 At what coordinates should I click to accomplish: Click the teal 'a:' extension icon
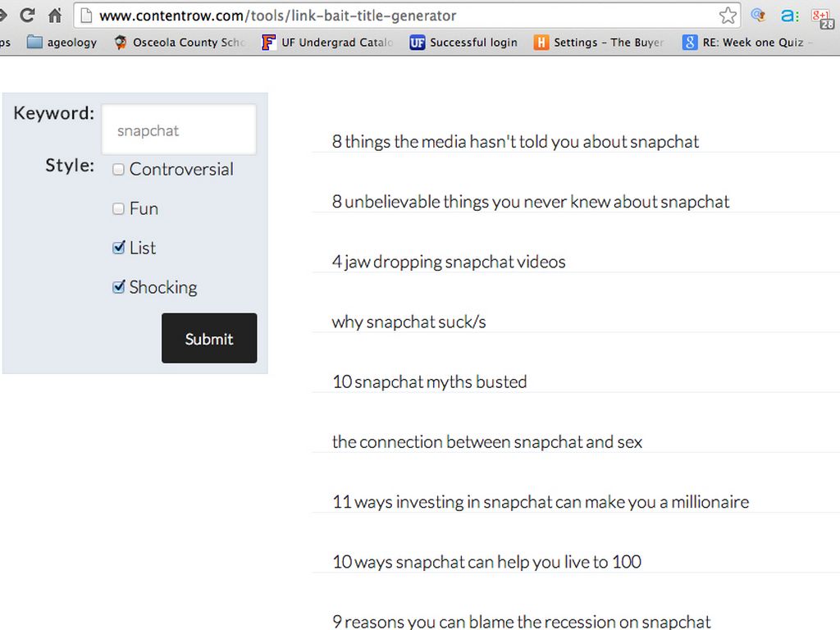(789, 16)
